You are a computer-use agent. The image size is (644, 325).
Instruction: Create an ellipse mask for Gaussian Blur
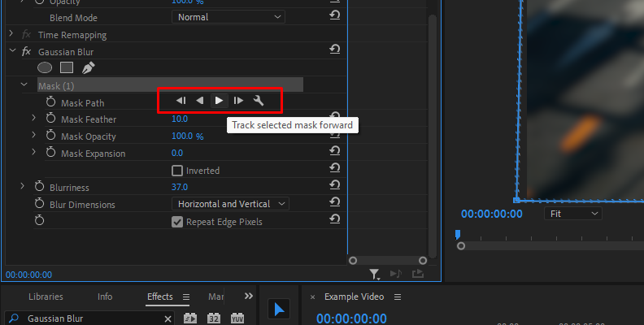point(45,67)
